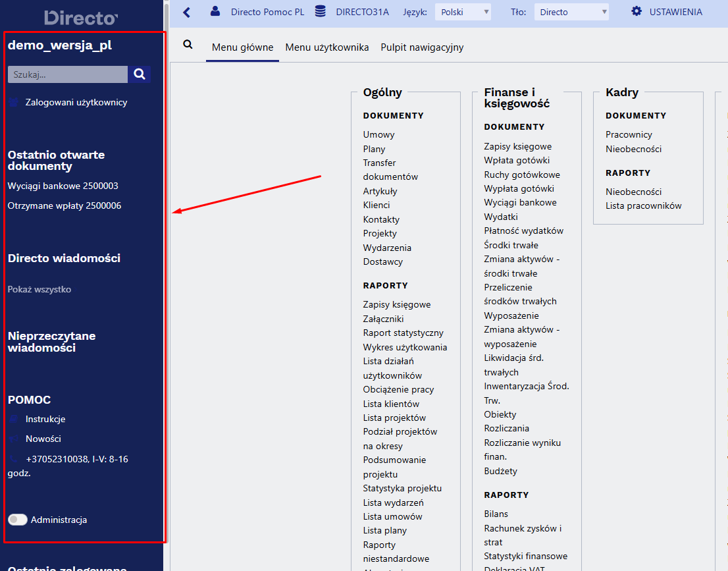Screen dimensions: 728x571
Task: Open Lista pracowników report
Action: [644, 206]
